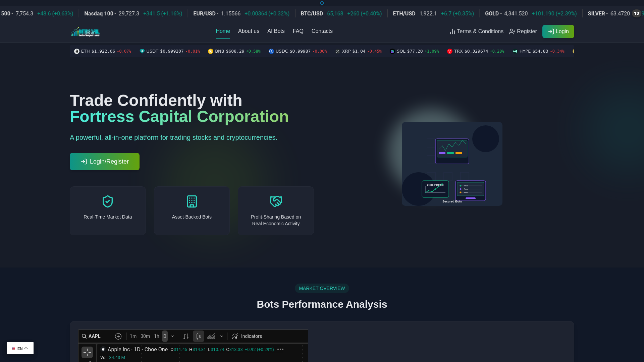Click the XRP coin icon
Viewport: 644px width, 362px height.
338,51
